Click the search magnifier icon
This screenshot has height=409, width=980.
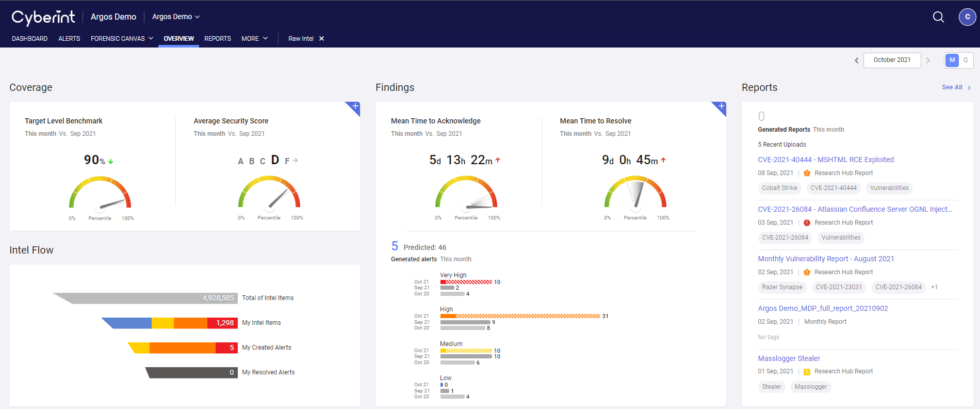[938, 17]
